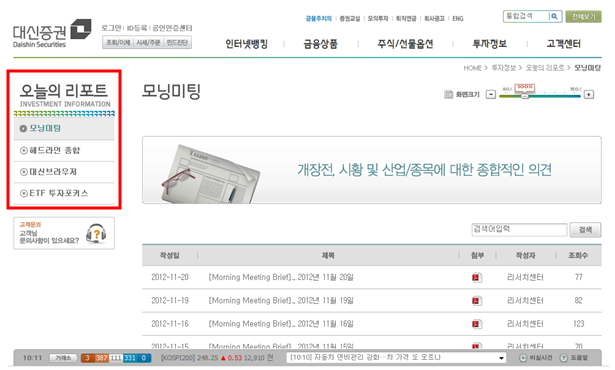Click the 시세/주문 button
615x370 pixels.
pyautogui.click(x=148, y=42)
